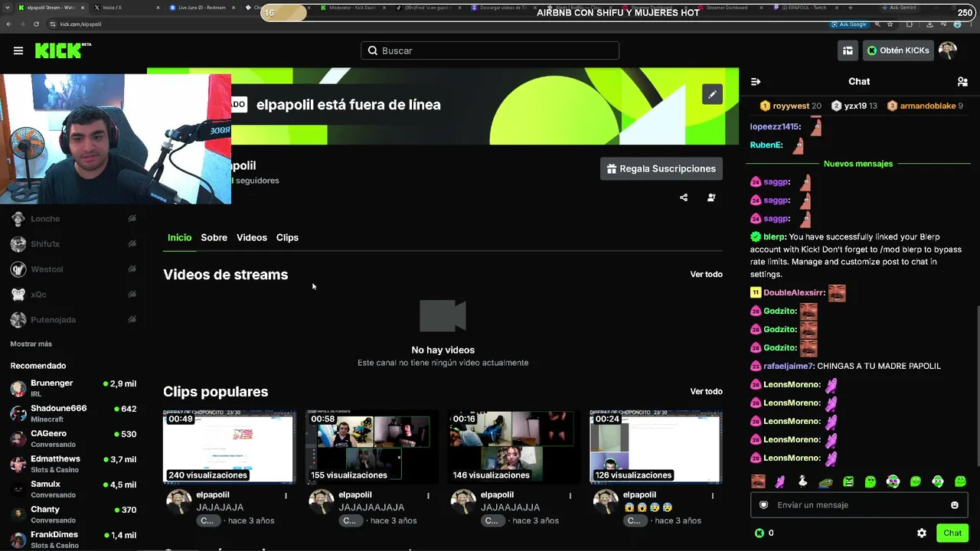Open the hamburger sidebar menu
This screenshot has width=980, height=551.
coord(18,51)
